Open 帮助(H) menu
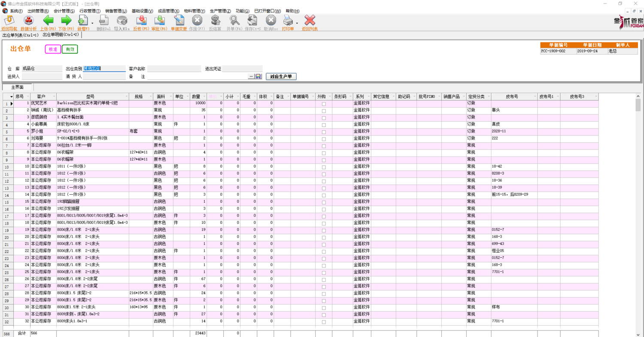This screenshot has width=644, height=337. (292, 11)
